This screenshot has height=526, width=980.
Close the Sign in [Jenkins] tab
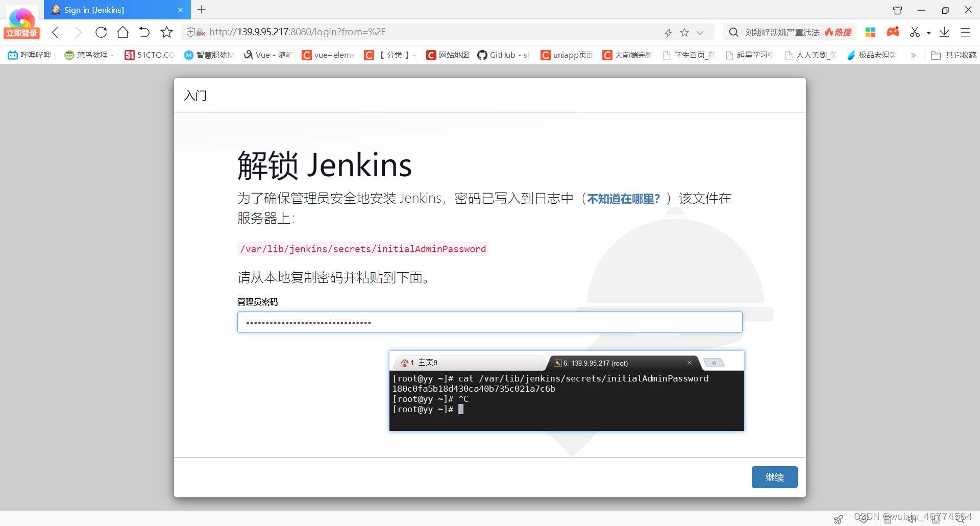tap(180, 10)
